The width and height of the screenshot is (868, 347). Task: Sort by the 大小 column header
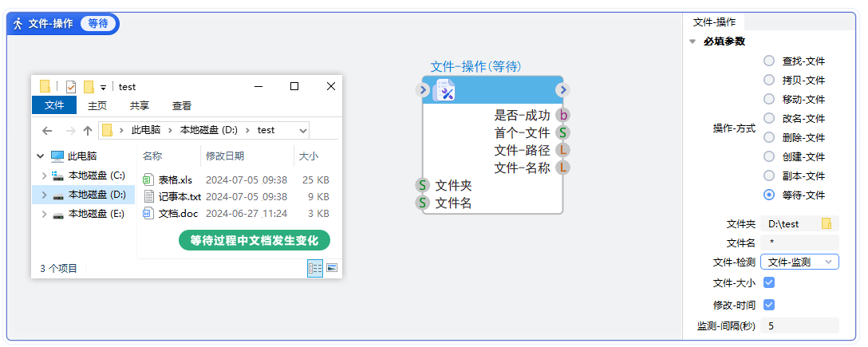pyautogui.click(x=308, y=156)
